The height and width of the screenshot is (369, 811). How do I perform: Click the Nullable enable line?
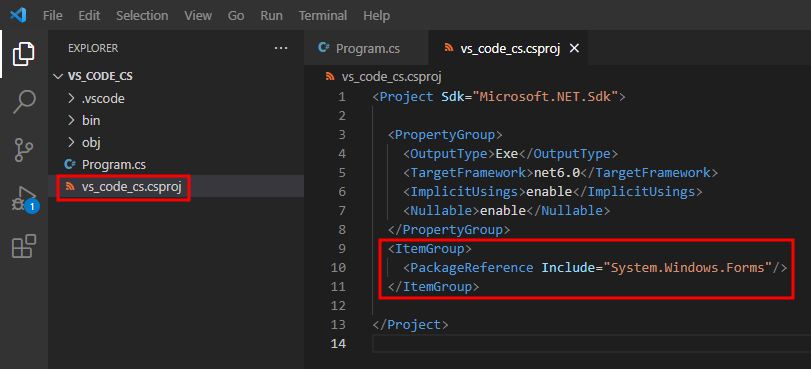(507, 211)
